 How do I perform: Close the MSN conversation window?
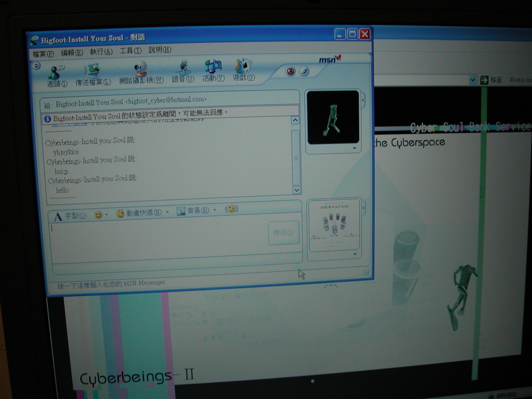click(365, 34)
